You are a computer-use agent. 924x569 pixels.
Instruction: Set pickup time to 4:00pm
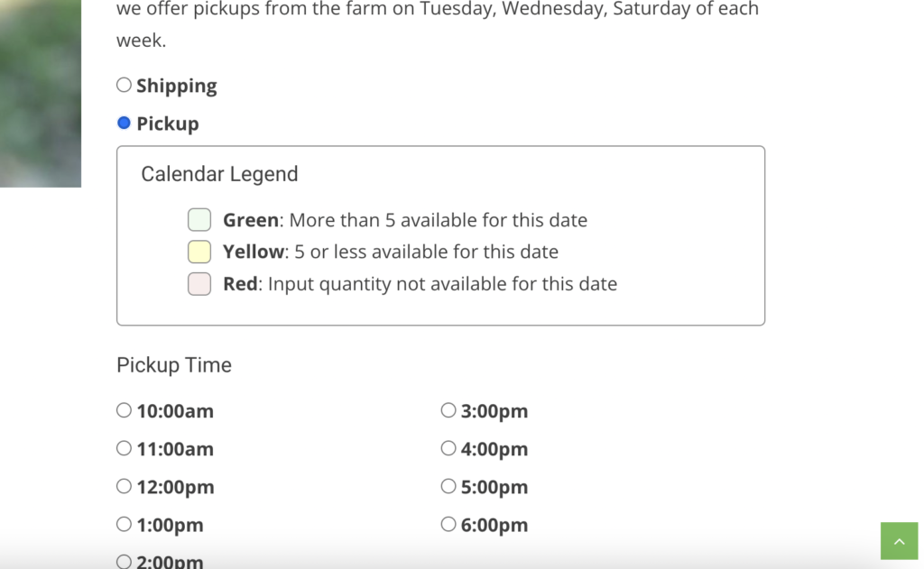coord(448,449)
